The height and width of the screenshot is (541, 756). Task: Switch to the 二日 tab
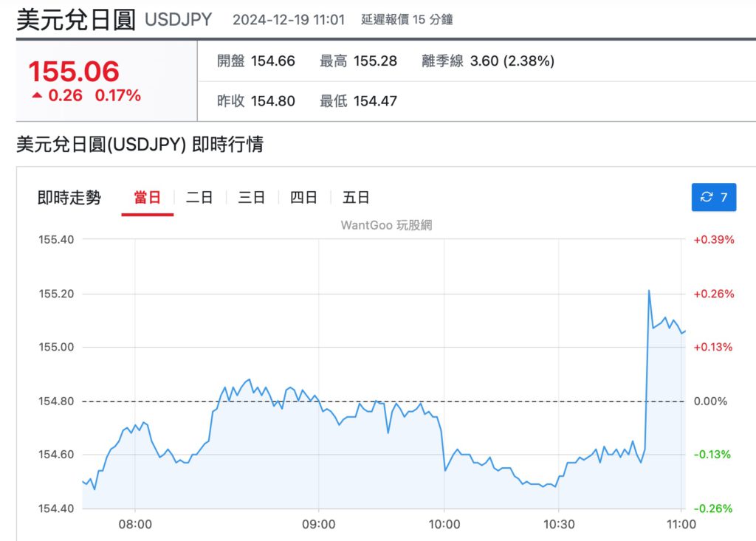point(199,198)
